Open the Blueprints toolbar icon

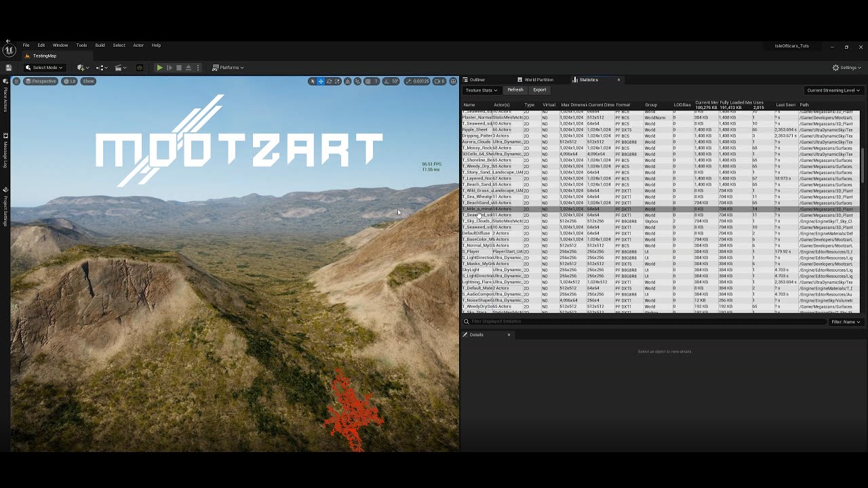pyautogui.click(x=101, y=68)
